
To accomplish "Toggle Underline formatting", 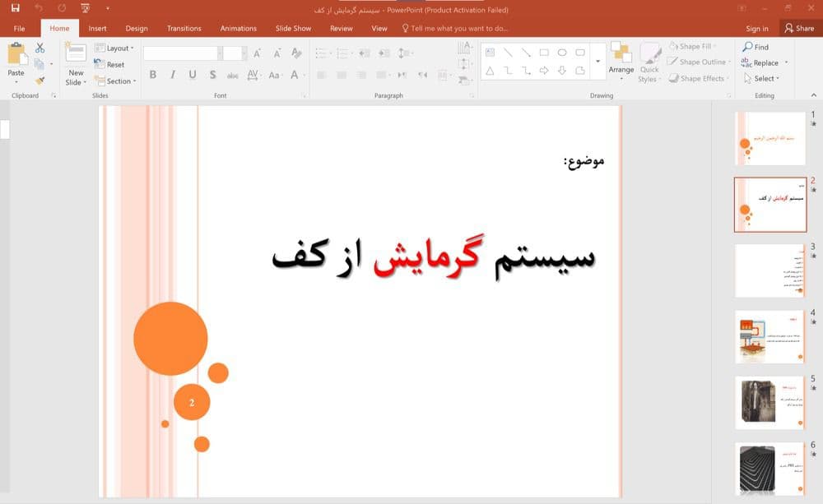I will (x=193, y=75).
